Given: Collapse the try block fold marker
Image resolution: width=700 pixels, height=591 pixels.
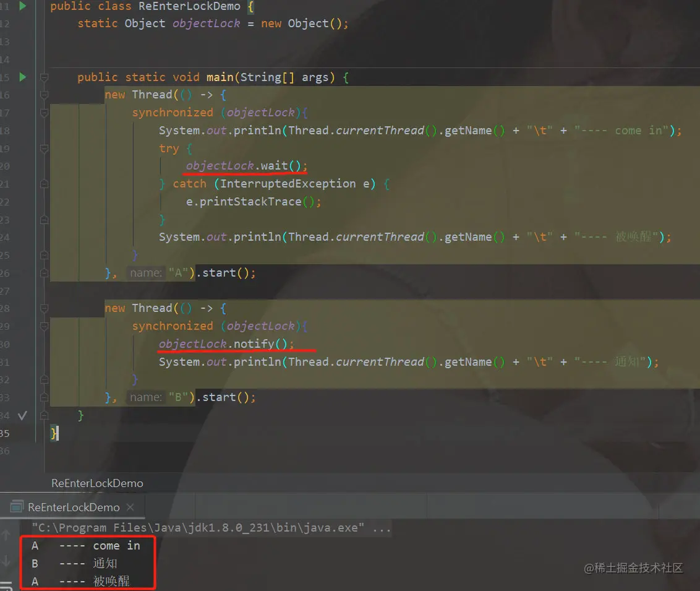Looking at the screenshot, I should pos(44,149).
